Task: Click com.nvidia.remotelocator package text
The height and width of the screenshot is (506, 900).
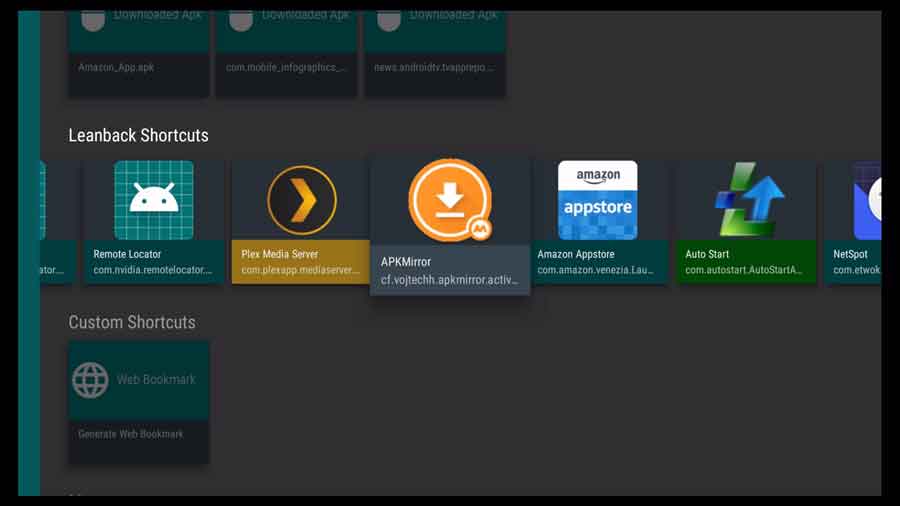Action: [153, 270]
